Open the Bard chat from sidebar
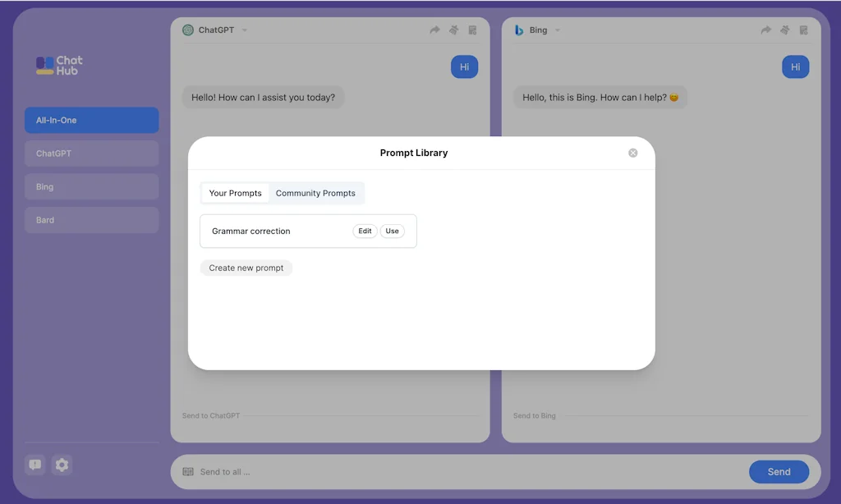The image size is (841, 504). 91,220
